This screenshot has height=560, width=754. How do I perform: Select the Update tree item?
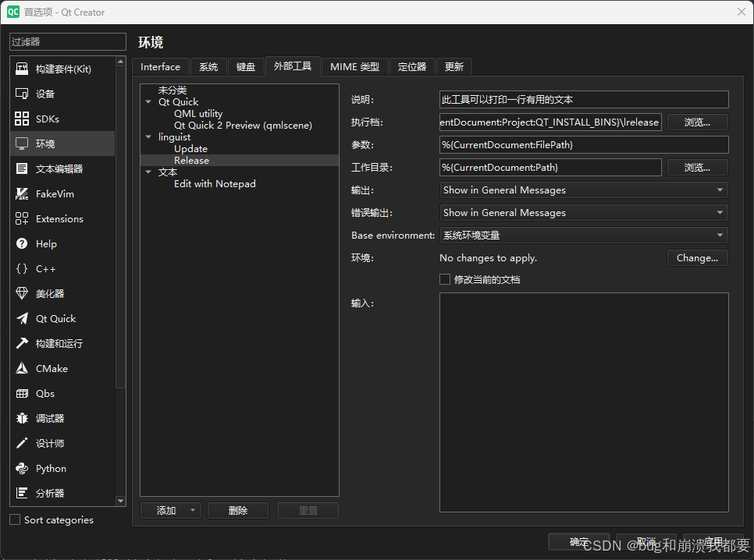(x=190, y=148)
